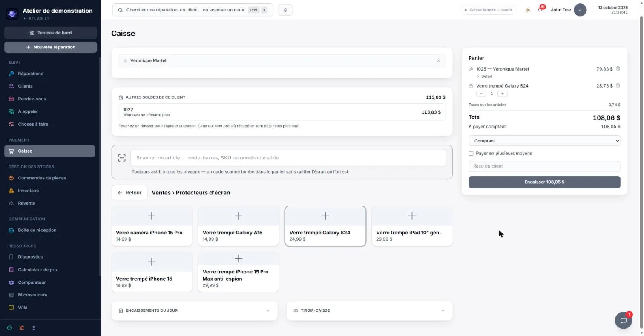Add Verre trempé iPad 10e gén. product
This screenshot has width=644, height=336.
pyautogui.click(x=412, y=226)
